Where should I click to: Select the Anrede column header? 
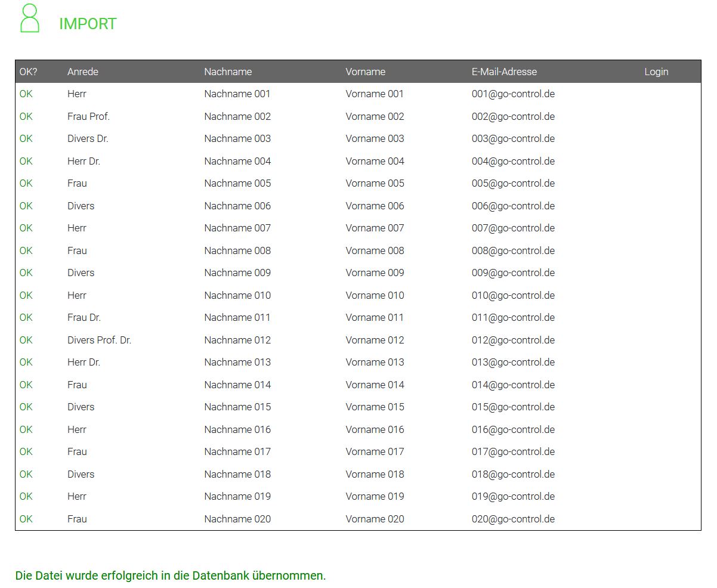click(x=82, y=72)
